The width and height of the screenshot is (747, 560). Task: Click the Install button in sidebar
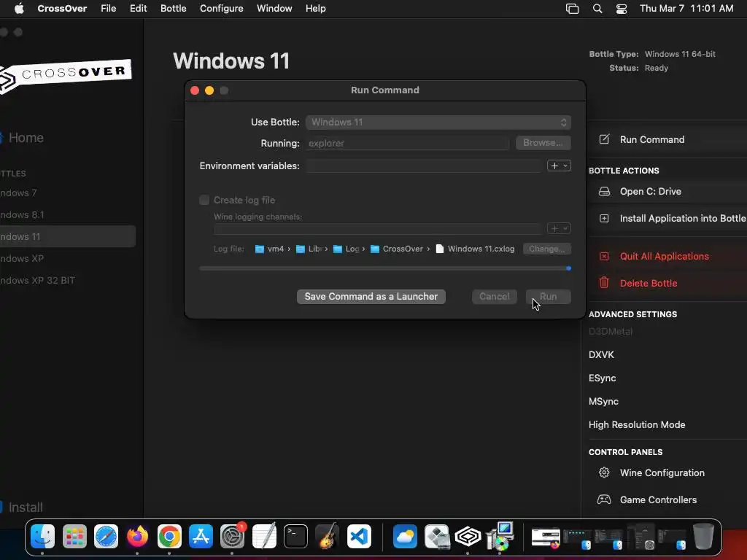(x=26, y=507)
